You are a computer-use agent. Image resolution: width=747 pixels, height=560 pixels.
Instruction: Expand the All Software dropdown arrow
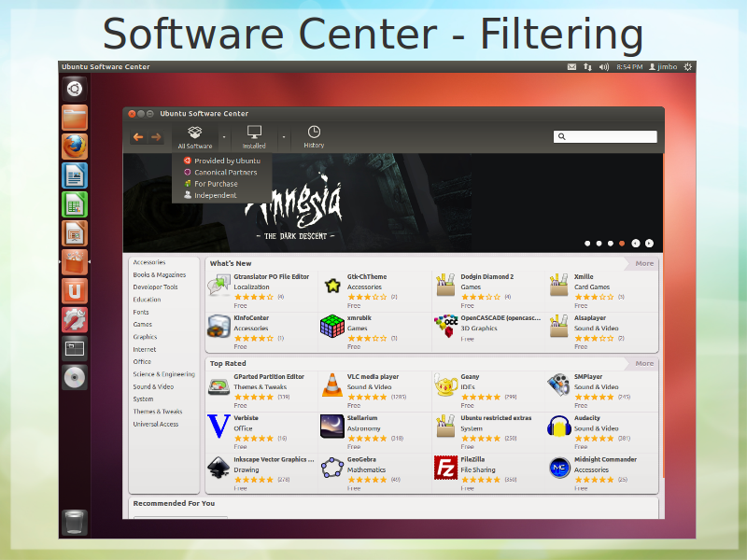pos(224,137)
